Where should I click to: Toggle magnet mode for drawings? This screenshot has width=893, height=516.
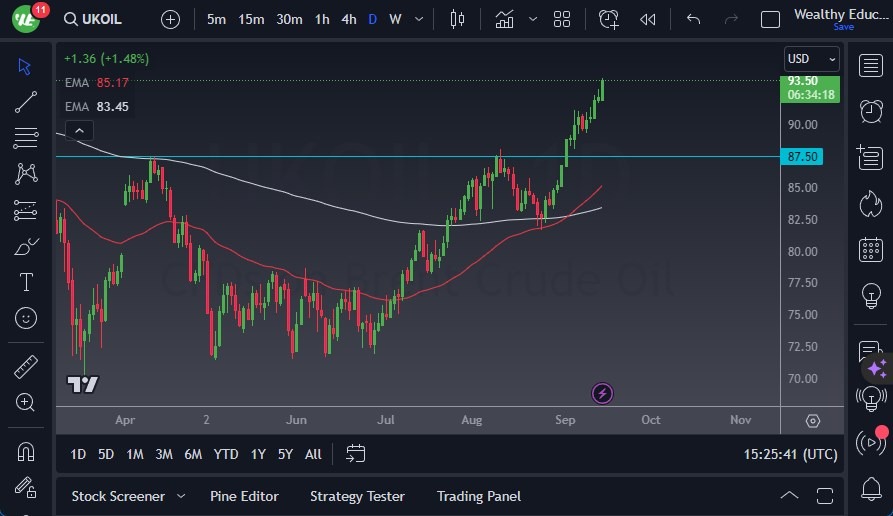tap(26, 451)
